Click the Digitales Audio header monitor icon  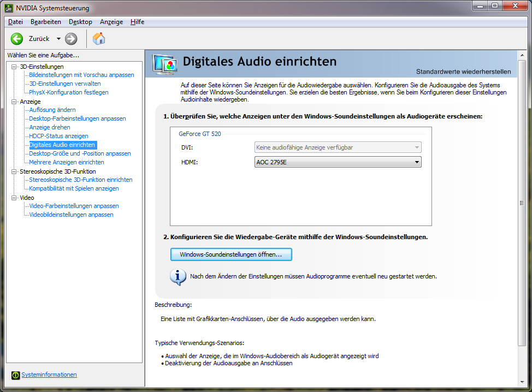point(165,64)
